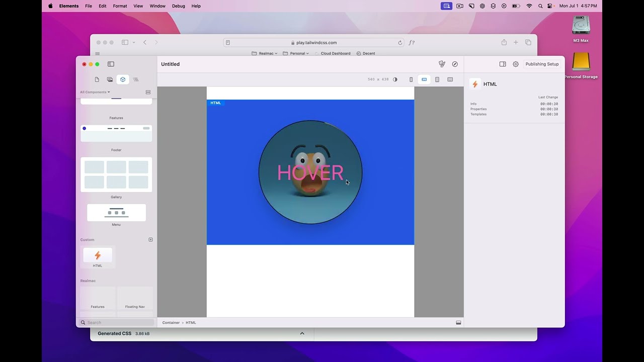The height and width of the screenshot is (362, 644).
Task: Open Safari Personal bookmarks folder
Action: pyautogui.click(x=296, y=53)
